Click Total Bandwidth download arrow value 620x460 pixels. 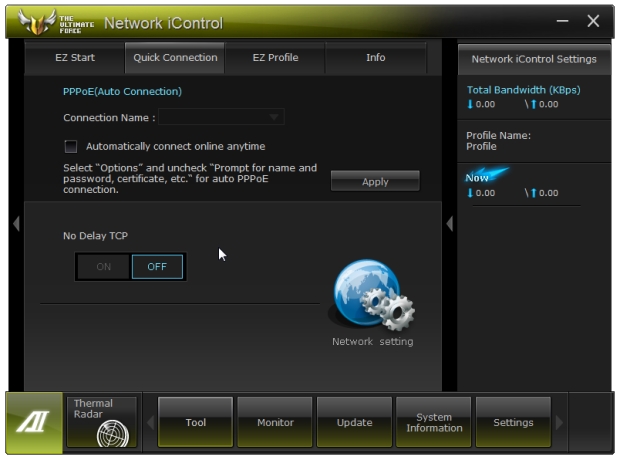tap(481, 104)
